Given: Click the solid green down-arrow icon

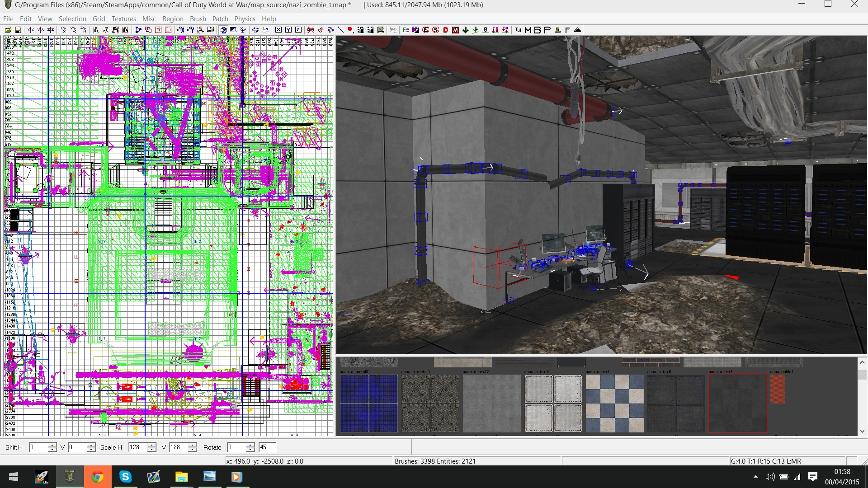Looking at the screenshot, I should 466,30.
